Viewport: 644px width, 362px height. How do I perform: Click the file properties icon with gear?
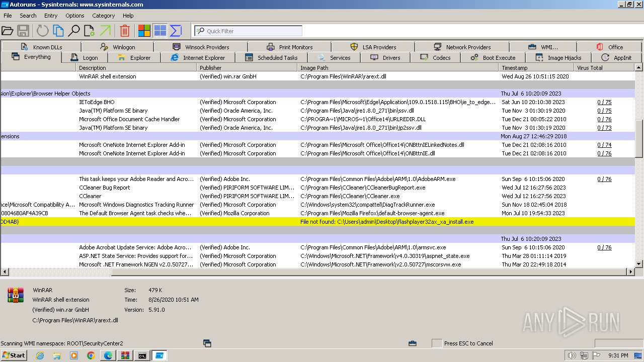pos(90,31)
